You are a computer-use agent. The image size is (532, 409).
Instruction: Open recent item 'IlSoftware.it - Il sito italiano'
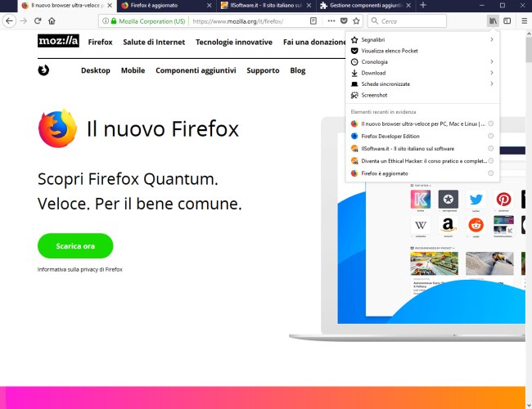(422, 149)
